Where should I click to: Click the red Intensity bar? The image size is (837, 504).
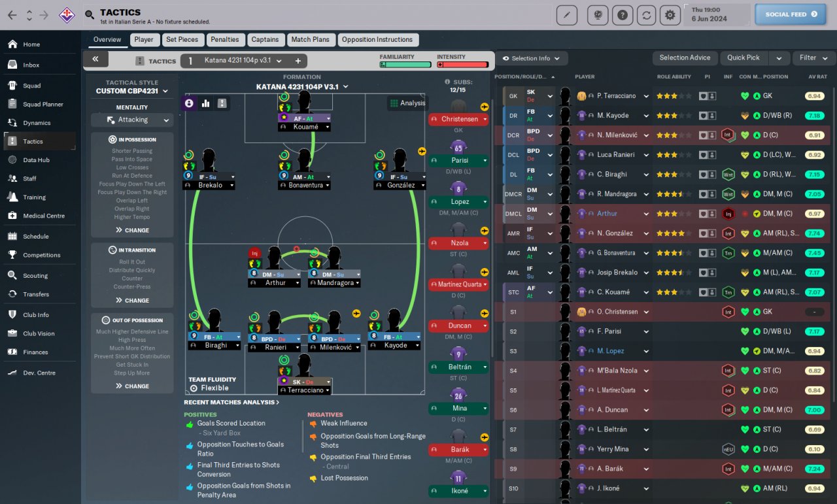point(463,65)
